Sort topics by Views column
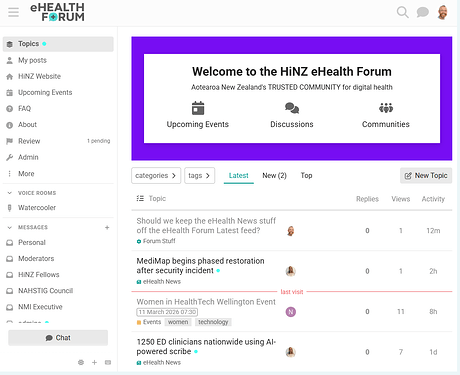460x375 pixels. click(401, 199)
